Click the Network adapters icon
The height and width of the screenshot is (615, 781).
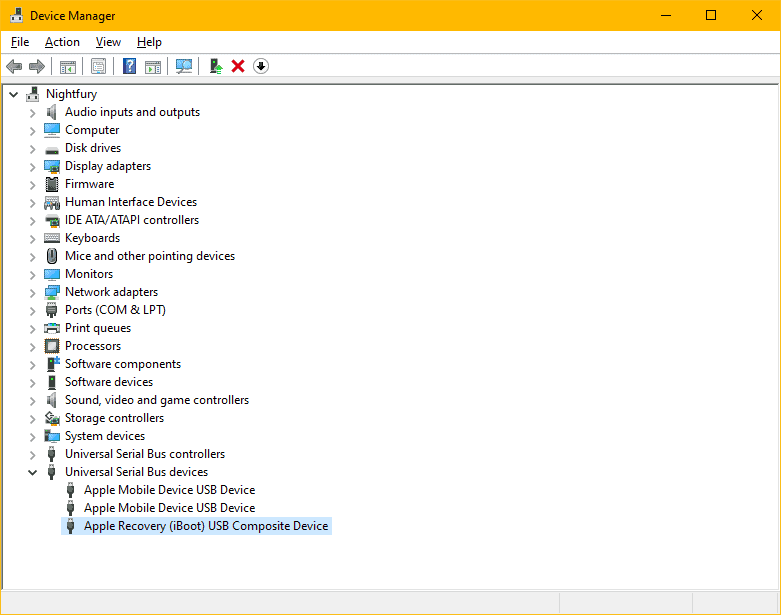point(52,292)
